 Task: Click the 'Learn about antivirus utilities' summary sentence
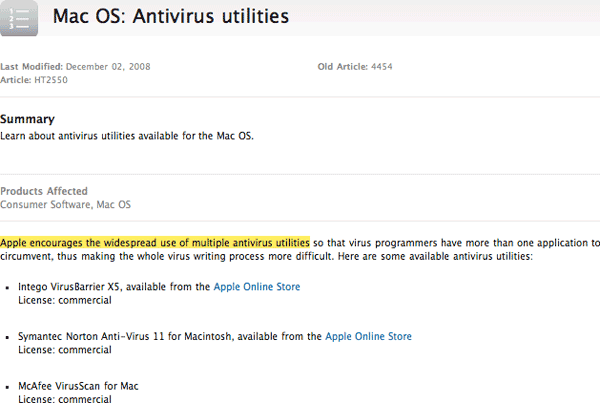tap(127, 134)
